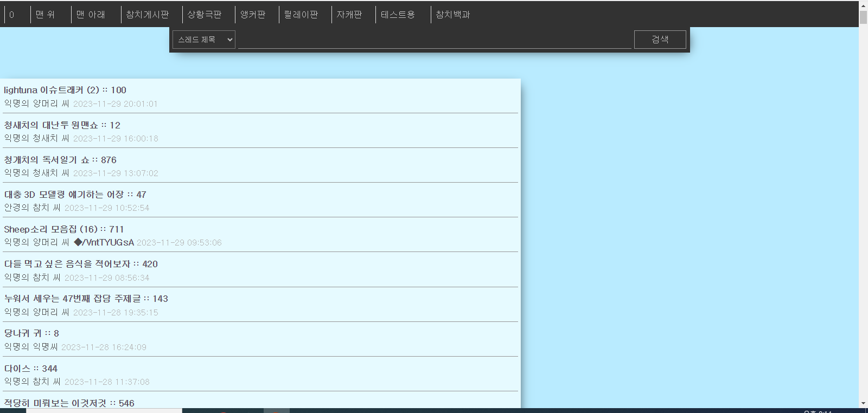Click the 0 item in navigation bar
The height and width of the screenshot is (413, 868).
[12, 15]
